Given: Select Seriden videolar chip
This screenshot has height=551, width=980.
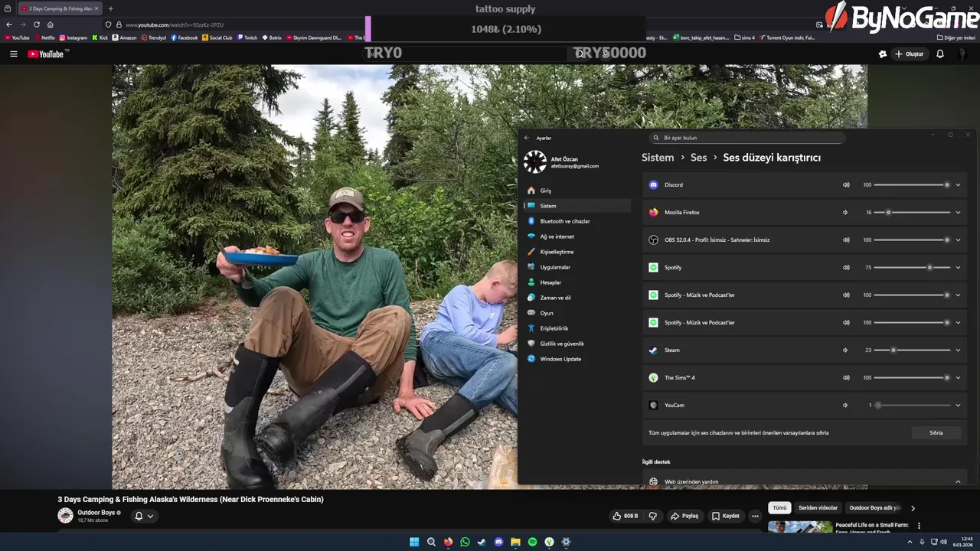Looking at the screenshot, I should point(818,507).
